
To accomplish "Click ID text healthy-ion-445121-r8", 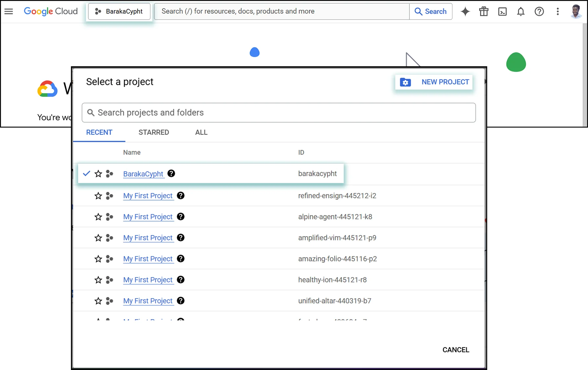I will (x=332, y=280).
